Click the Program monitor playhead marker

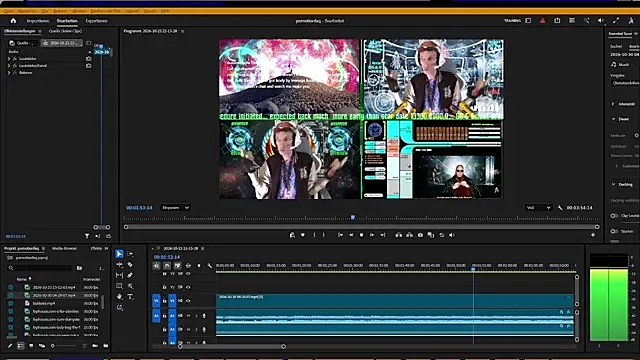pos(353,218)
